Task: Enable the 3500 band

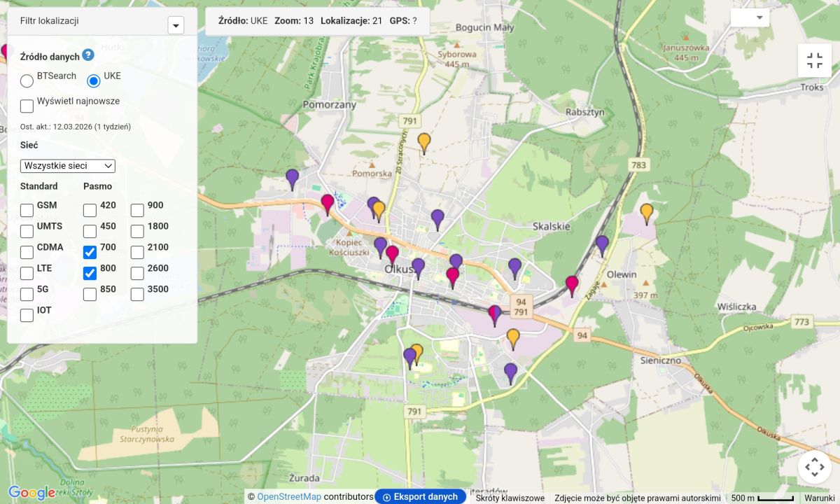Action: 137,294
